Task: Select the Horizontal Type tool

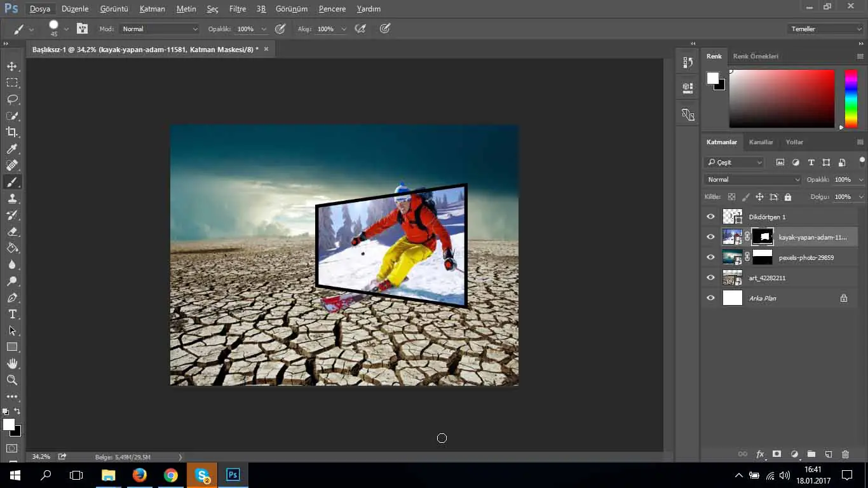Action: [12, 315]
